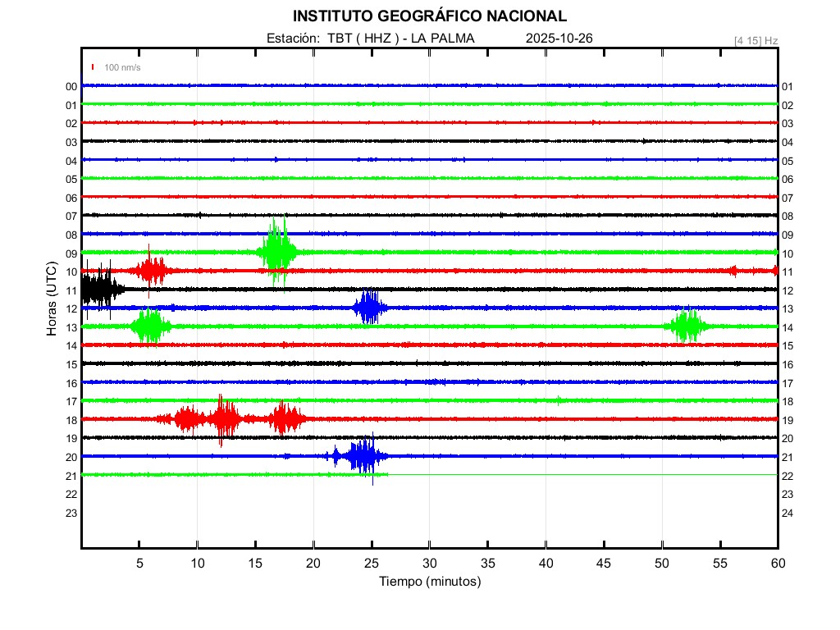Click the green burst near minute 6 on hour 13
The height and width of the screenshot is (630, 840).
point(151,326)
